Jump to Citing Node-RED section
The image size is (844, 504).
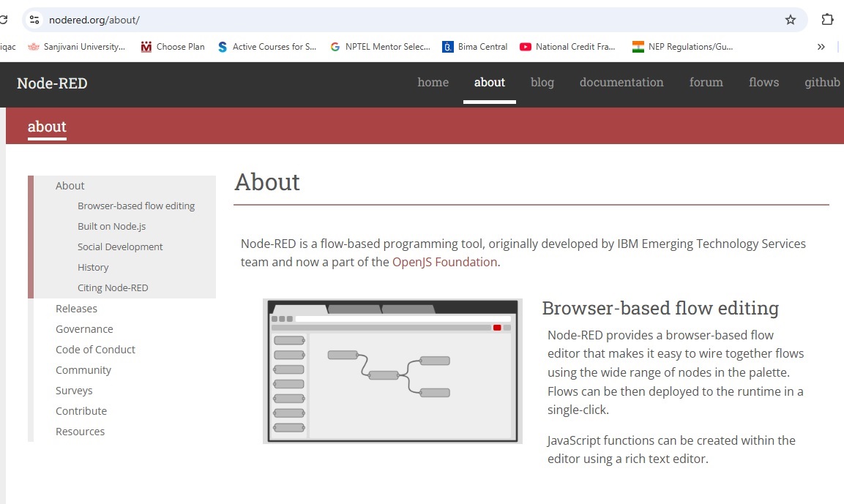(x=113, y=287)
